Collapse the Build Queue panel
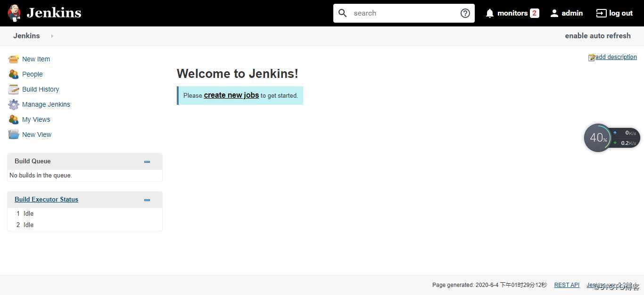 point(147,161)
